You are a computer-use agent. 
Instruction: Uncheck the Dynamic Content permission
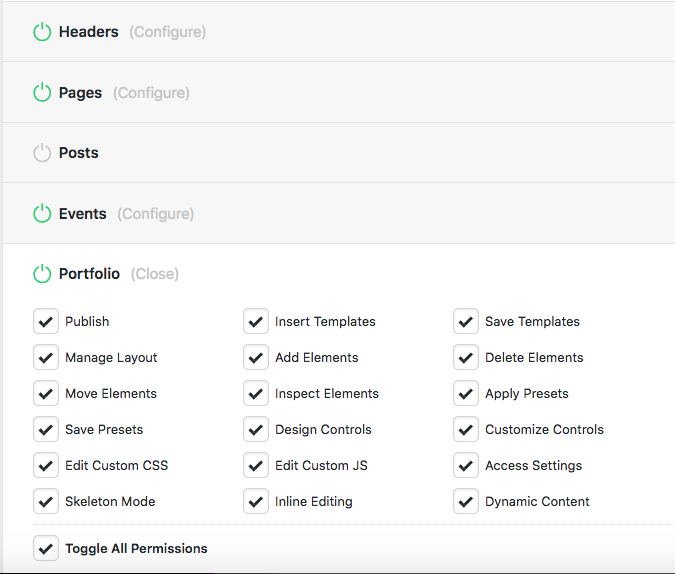tap(466, 501)
